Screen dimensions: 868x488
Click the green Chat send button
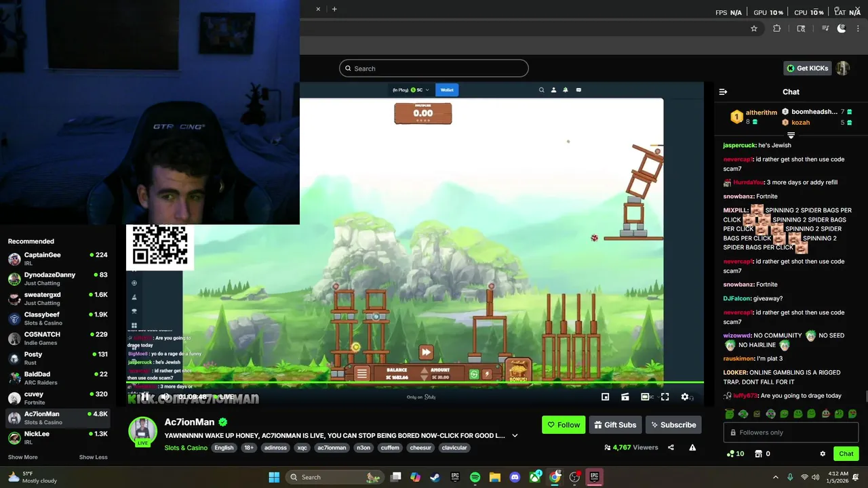pyautogui.click(x=846, y=453)
